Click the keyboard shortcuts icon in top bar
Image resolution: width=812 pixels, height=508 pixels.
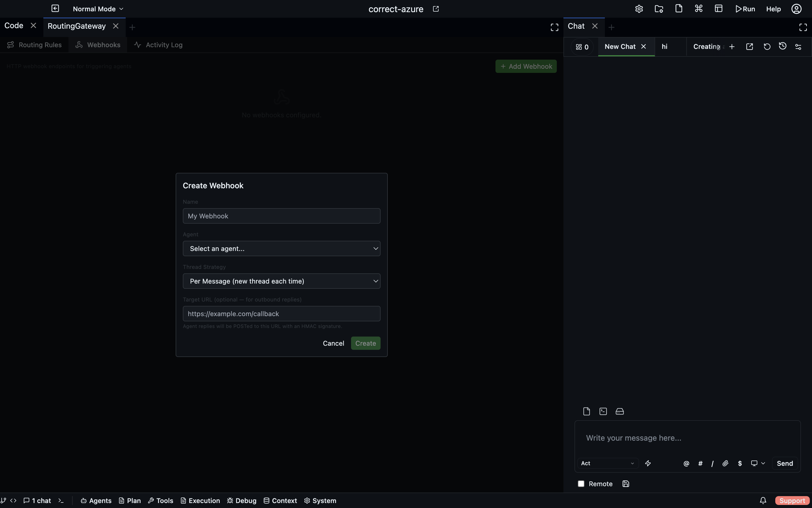click(x=698, y=8)
